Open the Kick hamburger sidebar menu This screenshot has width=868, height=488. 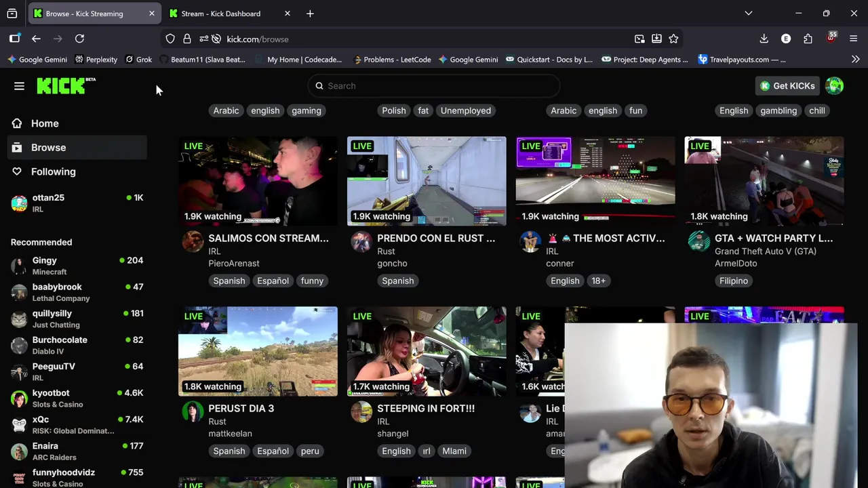pyautogui.click(x=19, y=86)
